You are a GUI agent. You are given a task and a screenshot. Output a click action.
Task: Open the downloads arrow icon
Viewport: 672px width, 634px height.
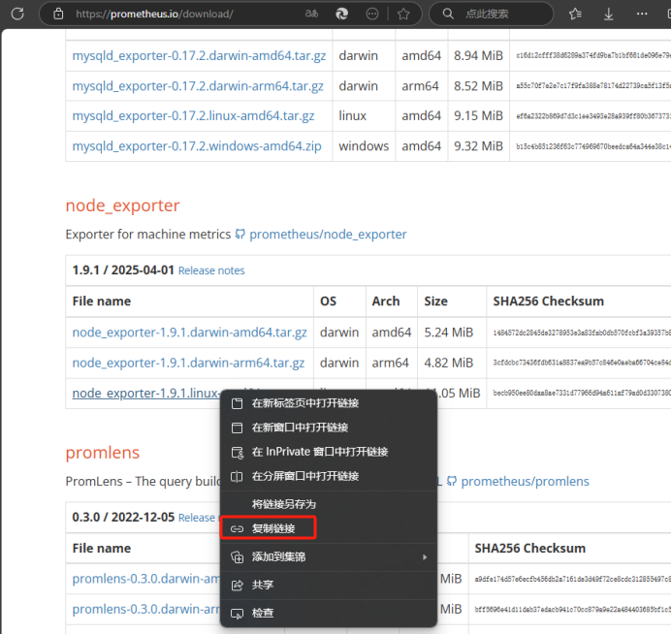click(609, 15)
